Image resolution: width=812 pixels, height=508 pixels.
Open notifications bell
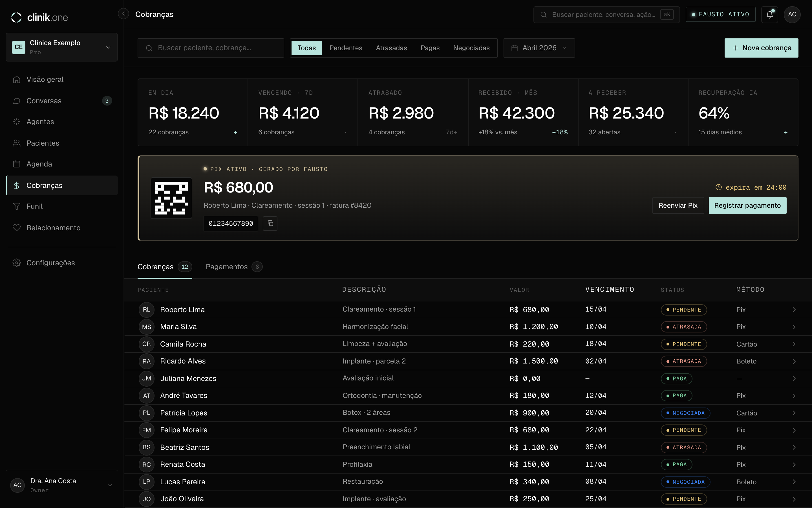tap(769, 14)
